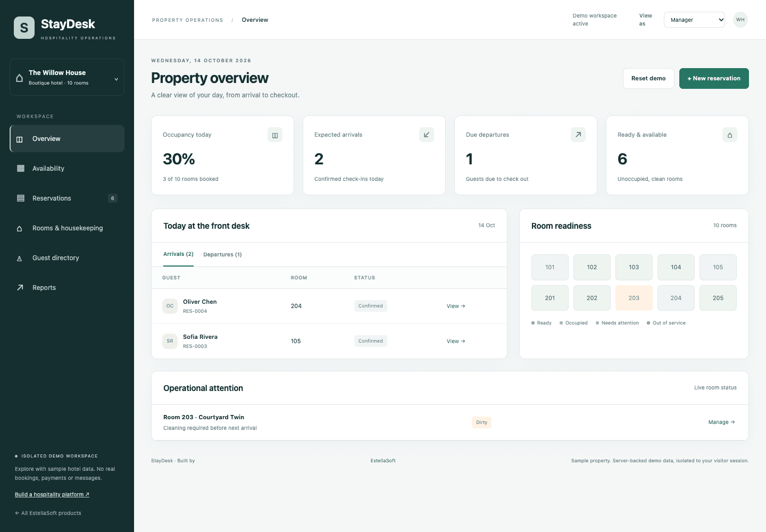Viewport: 766px width, 532px height.
Task: Select room 203 tile in Room readiness
Action: 634,298
